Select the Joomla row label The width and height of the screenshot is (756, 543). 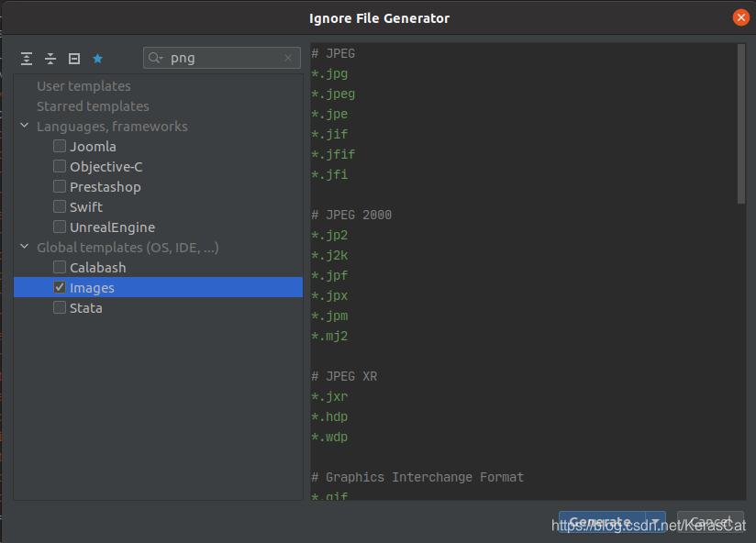(93, 147)
